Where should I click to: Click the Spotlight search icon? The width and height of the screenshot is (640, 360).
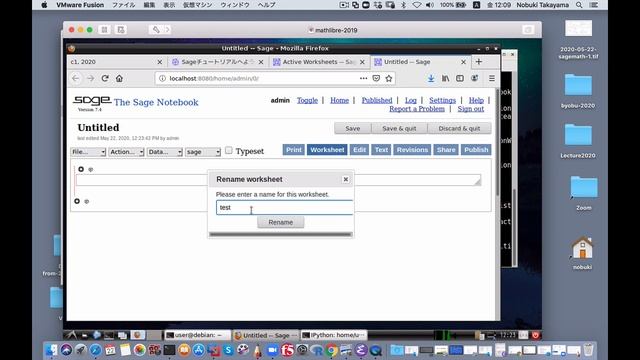[x=579, y=5]
